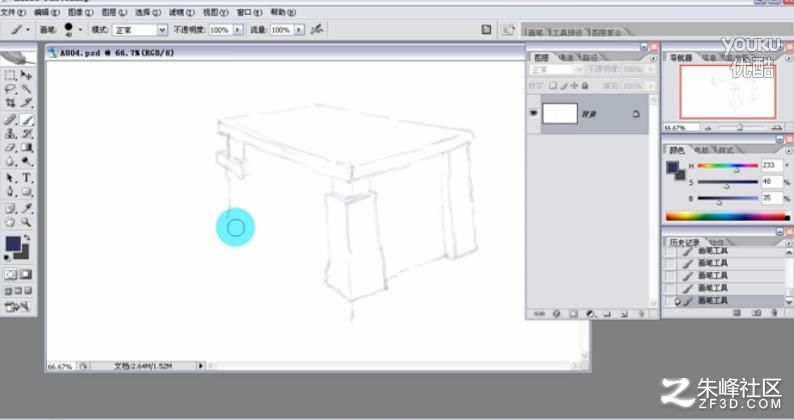Open the 窗口 menu

click(x=249, y=12)
